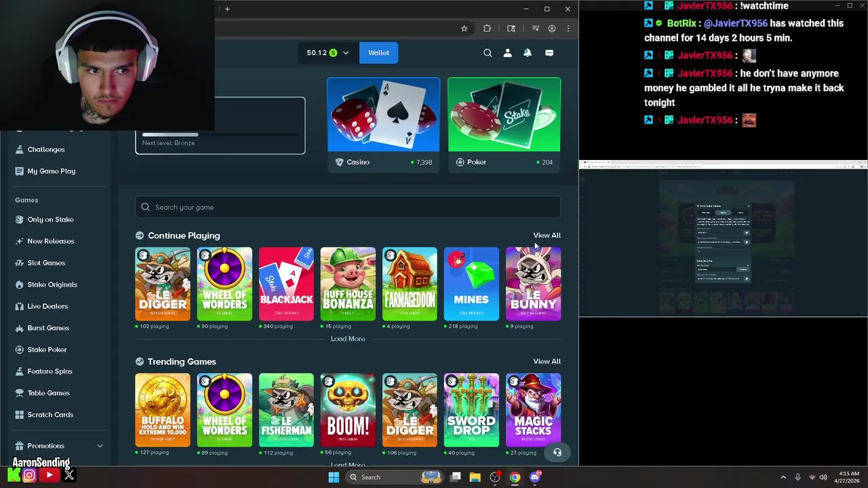Open Chrome extensions puzzle icon
The image size is (868, 488).
(x=487, y=28)
